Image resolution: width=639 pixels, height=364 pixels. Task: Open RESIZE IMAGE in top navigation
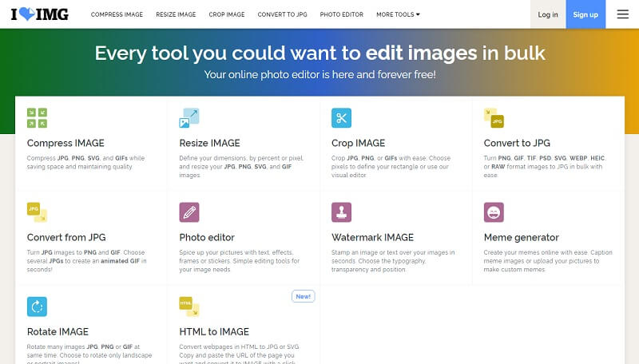[x=176, y=14]
